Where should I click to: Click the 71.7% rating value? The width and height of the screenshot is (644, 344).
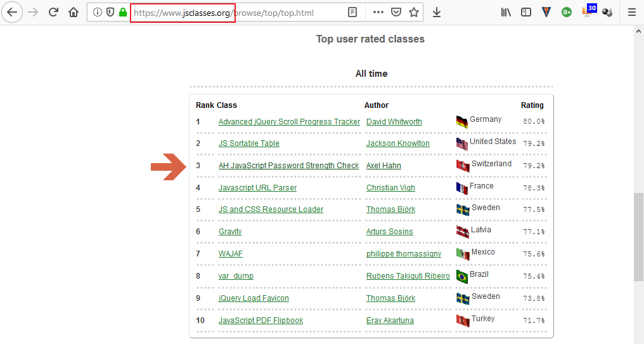pos(534,321)
